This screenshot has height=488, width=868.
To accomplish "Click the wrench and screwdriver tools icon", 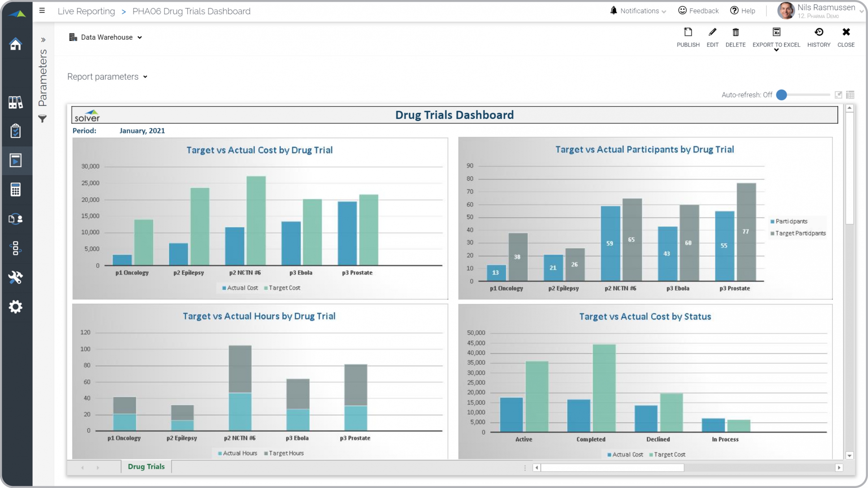I will pos(16,277).
